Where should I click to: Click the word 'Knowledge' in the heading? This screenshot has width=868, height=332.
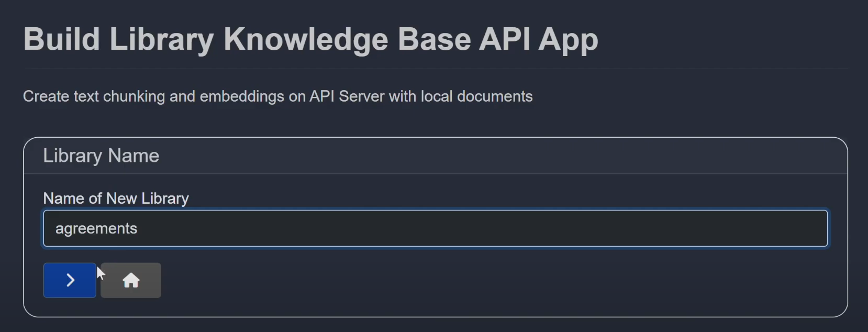tap(305, 40)
